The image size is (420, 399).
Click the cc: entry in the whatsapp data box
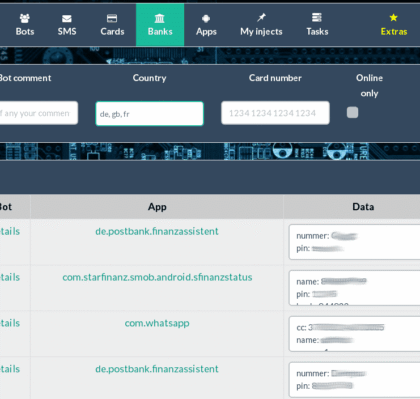(x=340, y=328)
